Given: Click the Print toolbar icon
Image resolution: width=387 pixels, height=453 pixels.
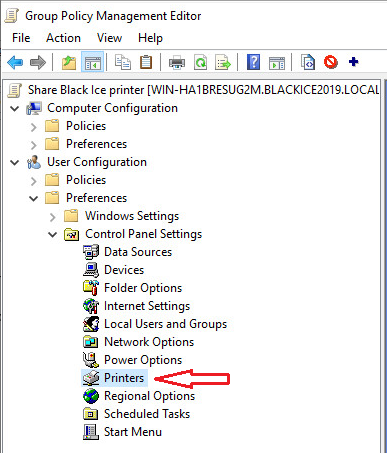Looking at the screenshot, I should tap(177, 62).
